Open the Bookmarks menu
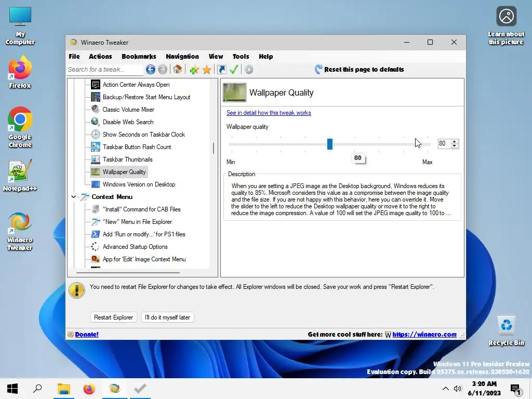The image size is (532, 399). click(x=139, y=56)
